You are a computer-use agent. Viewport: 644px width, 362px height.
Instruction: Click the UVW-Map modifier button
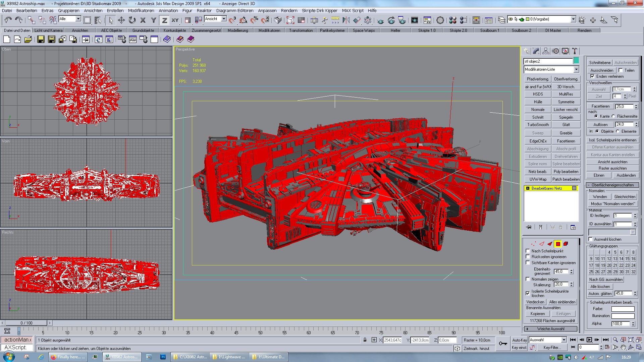pos(538,179)
